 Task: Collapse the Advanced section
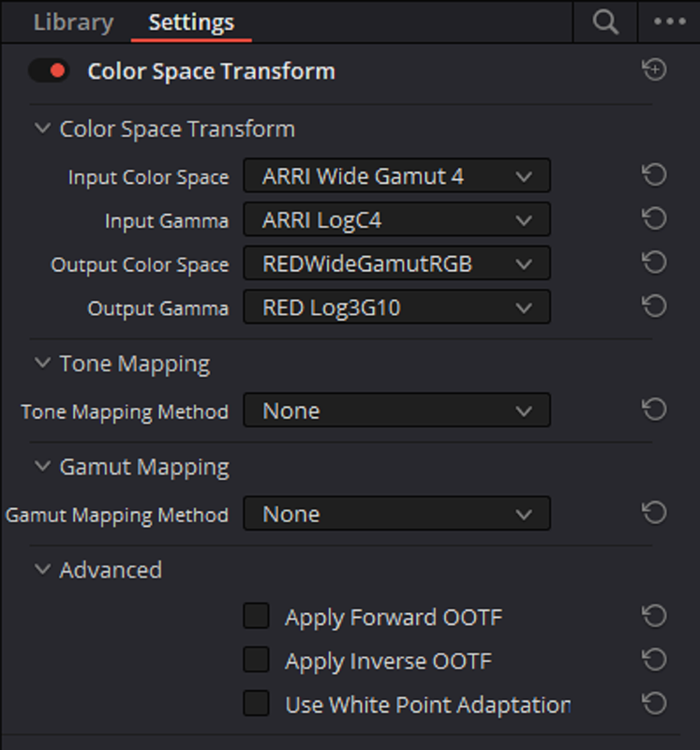pos(42,569)
